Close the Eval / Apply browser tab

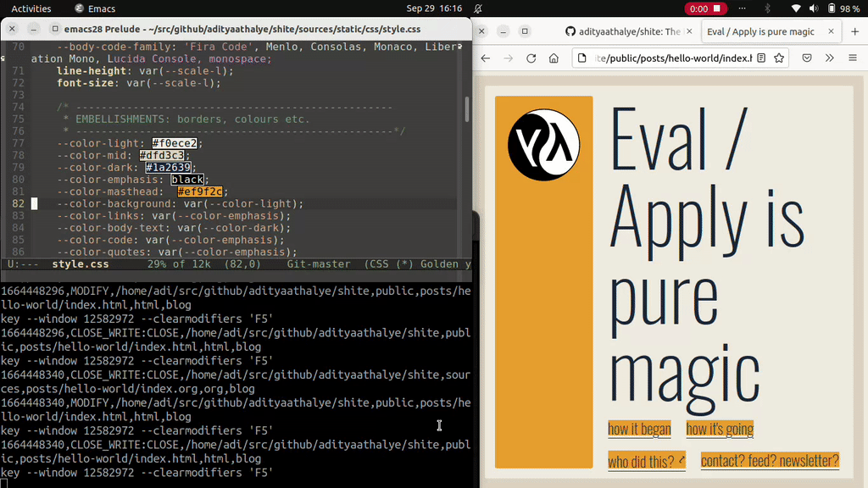(x=831, y=31)
